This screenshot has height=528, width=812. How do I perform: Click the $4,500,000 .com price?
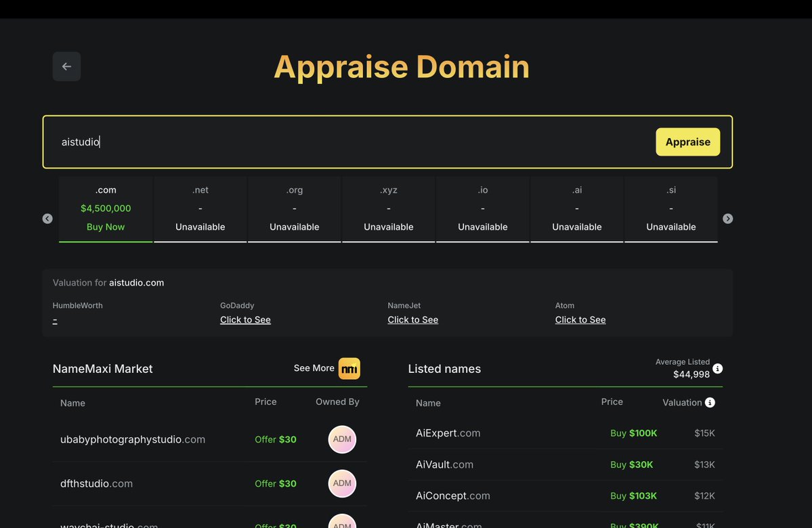click(106, 208)
